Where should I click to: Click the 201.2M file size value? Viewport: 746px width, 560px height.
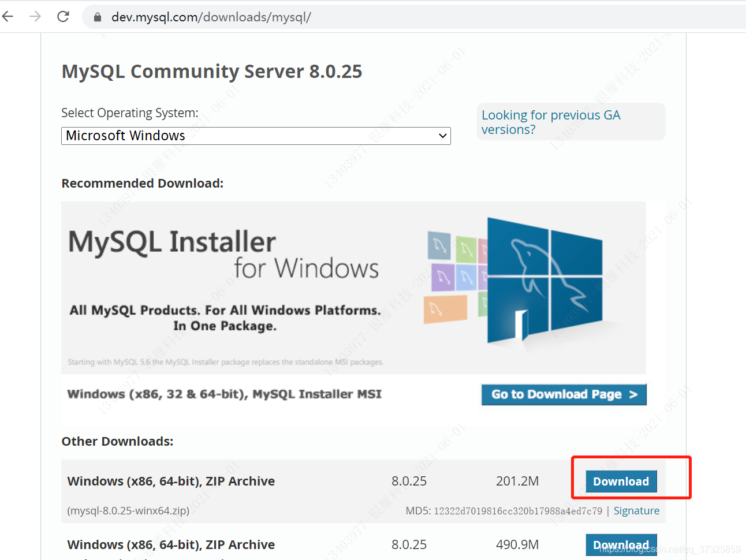click(x=517, y=481)
